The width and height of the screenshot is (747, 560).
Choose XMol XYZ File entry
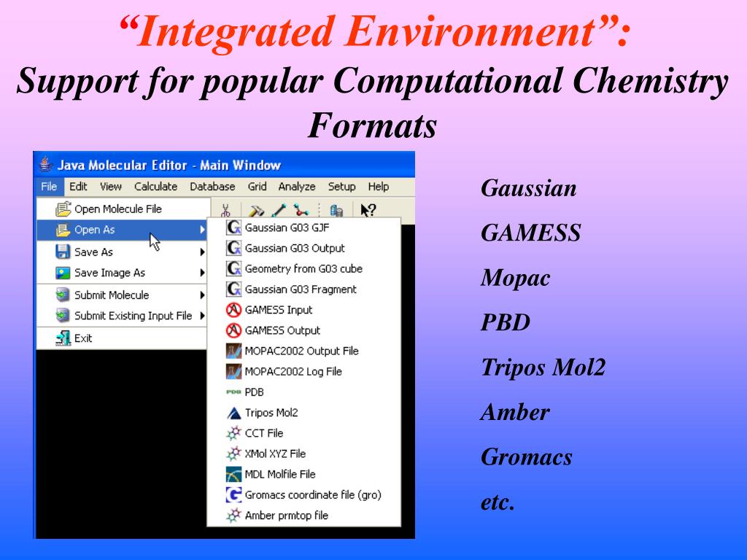pos(304,454)
